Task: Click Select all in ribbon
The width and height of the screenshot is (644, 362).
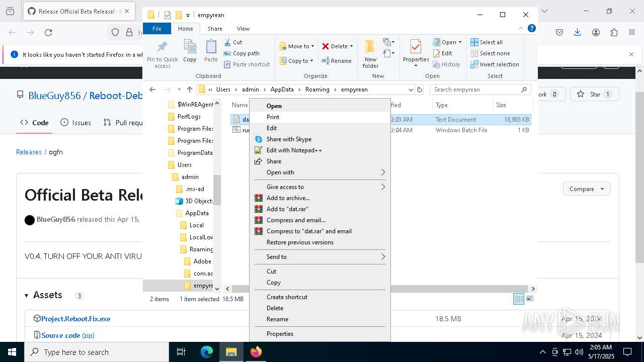Action: click(x=487, y=42)
